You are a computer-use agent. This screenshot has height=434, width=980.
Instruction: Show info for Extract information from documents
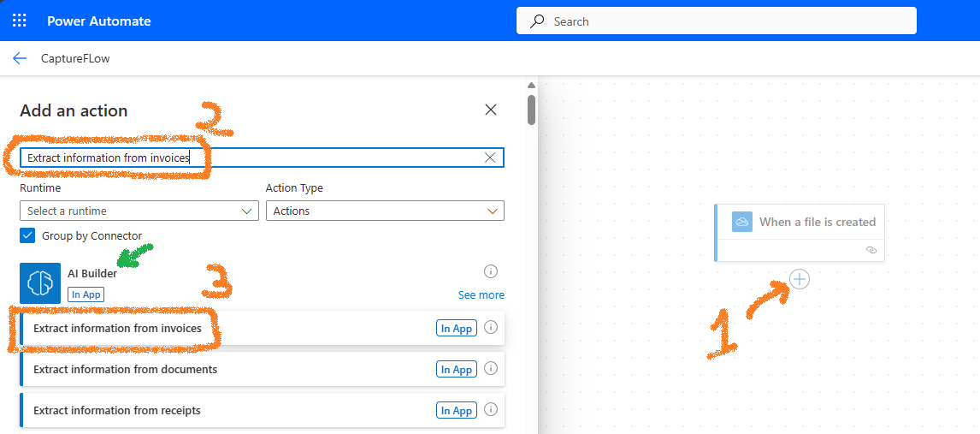click(x=491, y=369)
